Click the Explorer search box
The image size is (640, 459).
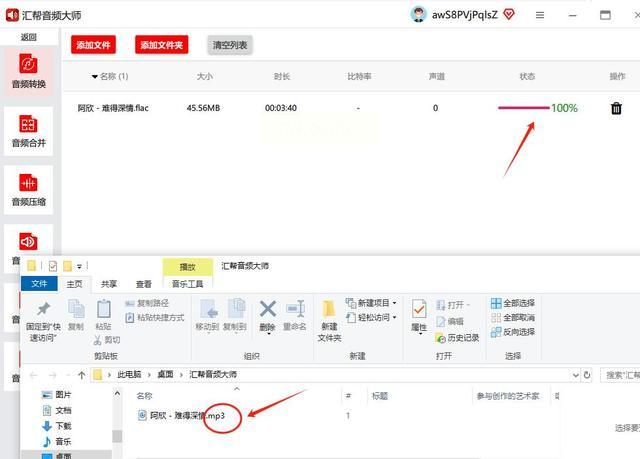[620, 375]
